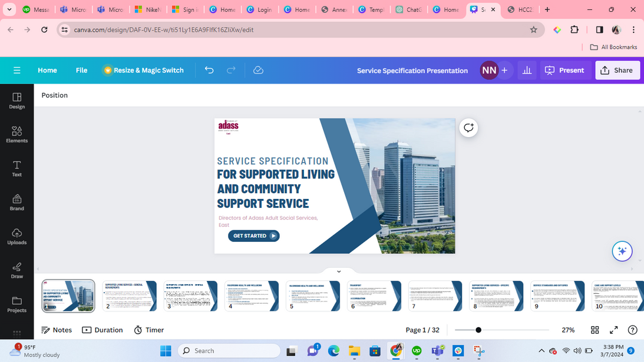The image size is (644, 362).
Task: Click the zoom level slider handle
Action: click(x=478, y=330)
